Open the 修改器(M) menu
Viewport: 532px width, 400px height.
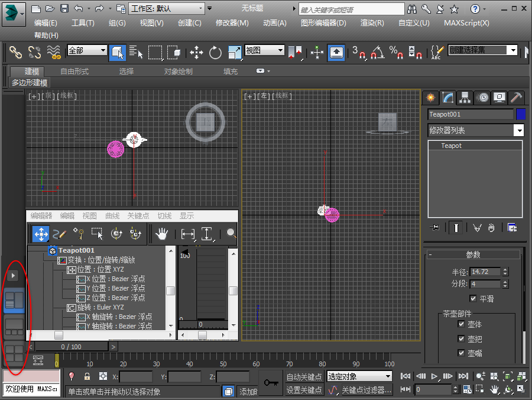pos(232,23)
